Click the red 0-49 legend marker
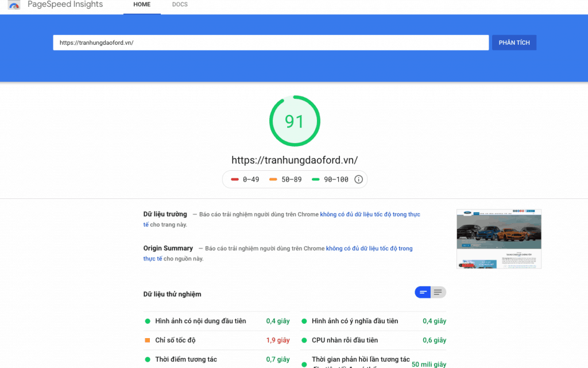Image resolution: width=588 pixels, height=368 pixels. [x=235, y=179]
